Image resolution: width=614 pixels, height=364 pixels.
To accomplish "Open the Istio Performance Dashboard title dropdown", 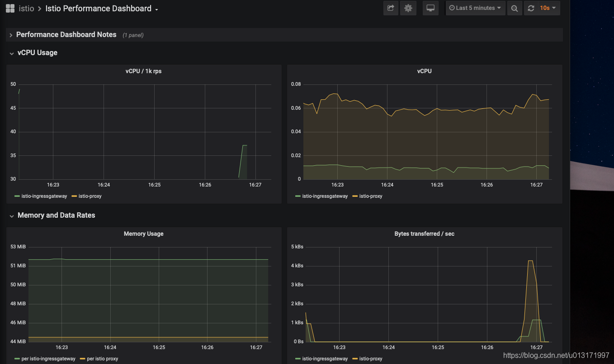I will tap(102, 9).
